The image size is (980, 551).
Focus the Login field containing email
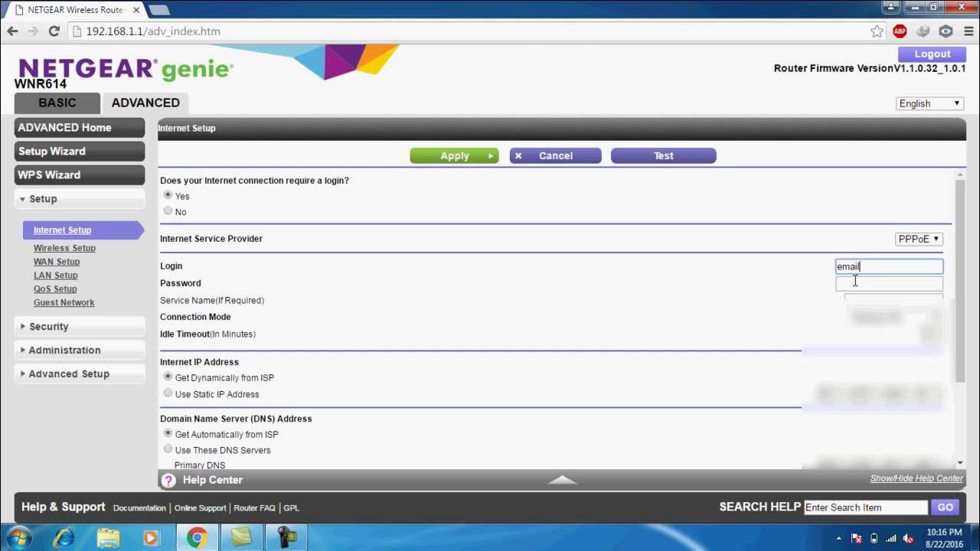pyautogui.click(x=889, y=266)
